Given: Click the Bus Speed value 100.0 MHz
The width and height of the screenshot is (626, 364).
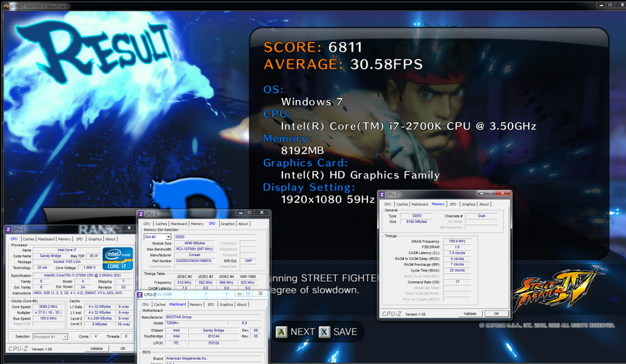Looking at the screenshot, I should (x=48, y=319).
